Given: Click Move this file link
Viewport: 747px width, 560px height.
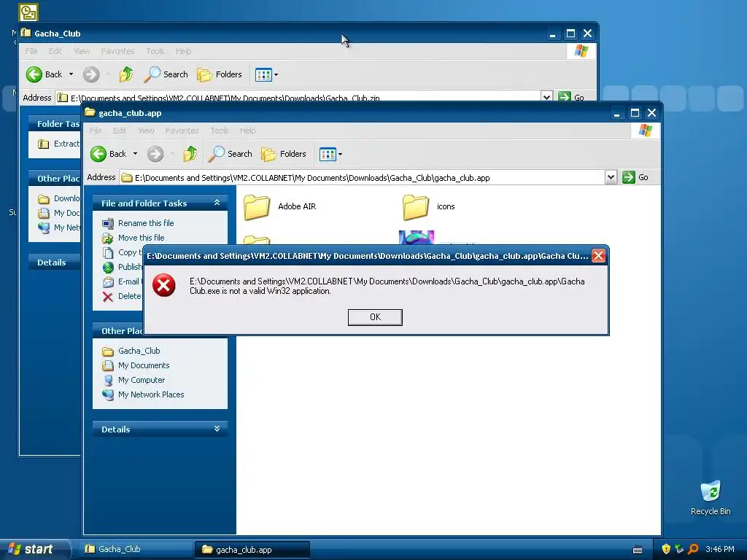Looking at the screenshot, I should [141, 238].
